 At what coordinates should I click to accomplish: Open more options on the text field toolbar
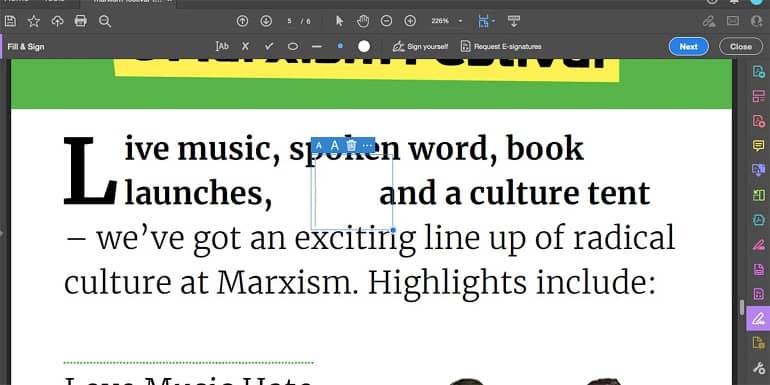pos(367,145)
